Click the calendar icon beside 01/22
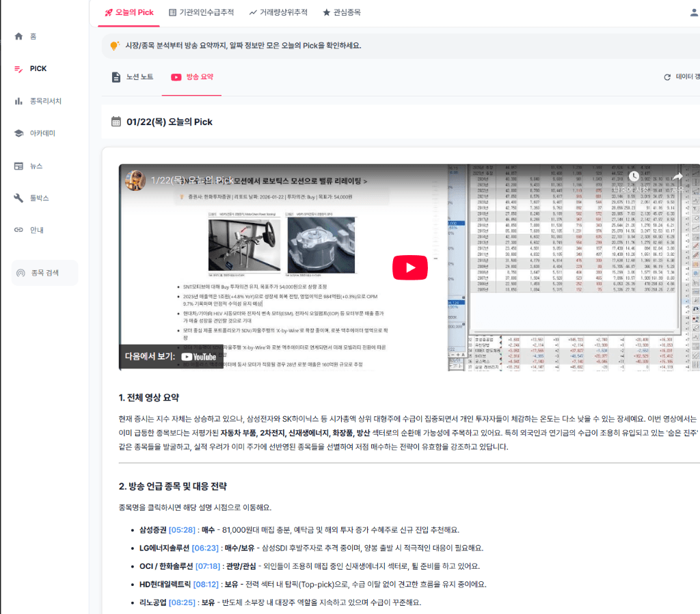700x614 pixels. coord(116,122)
